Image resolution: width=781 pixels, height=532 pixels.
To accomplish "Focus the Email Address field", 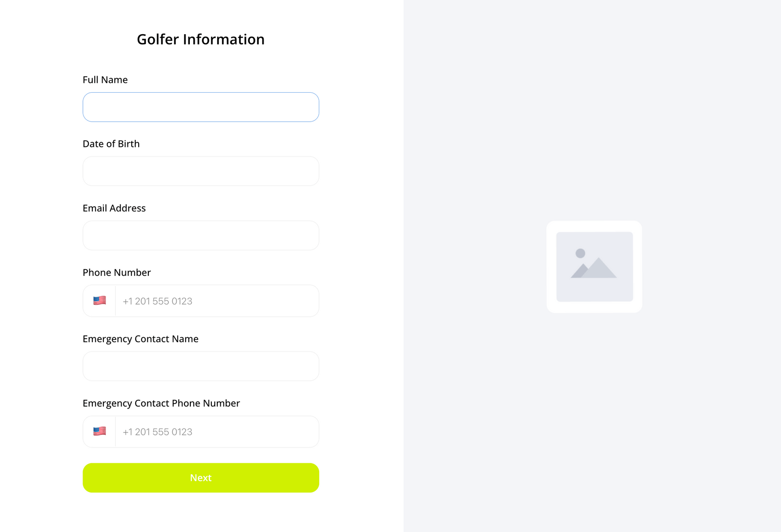I will (x=201, y=235).
